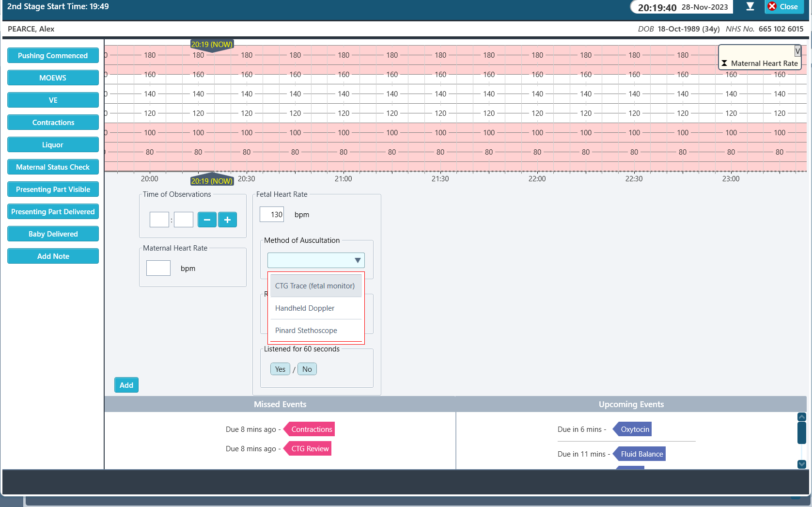Open the VE entry form
Viewport: 812px width, 507px height.
click(x=53, y=100)
